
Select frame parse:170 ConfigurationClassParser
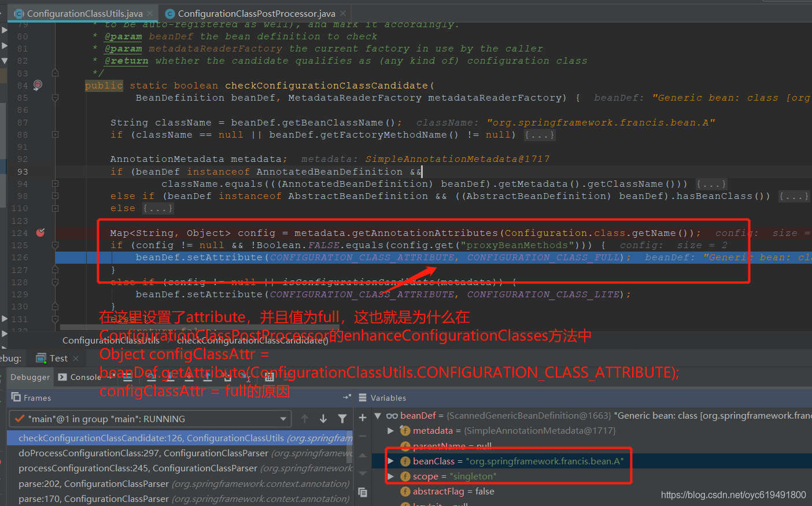click(180, 498)
